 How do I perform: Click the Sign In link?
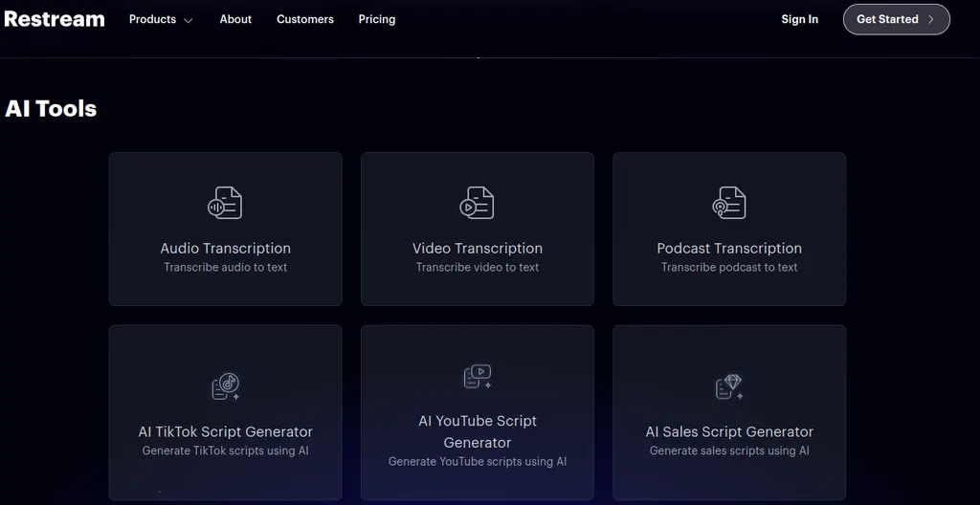(x=799, y=19)
